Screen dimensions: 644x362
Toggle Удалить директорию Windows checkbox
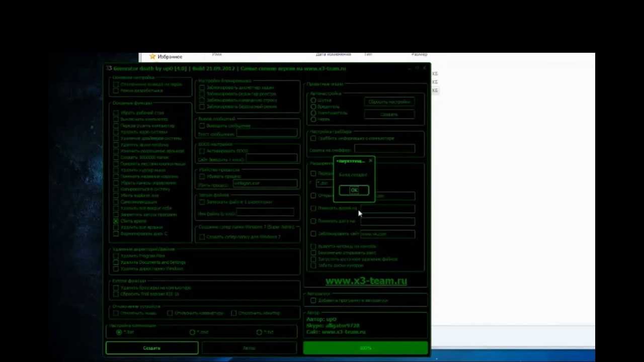(116, 269)
